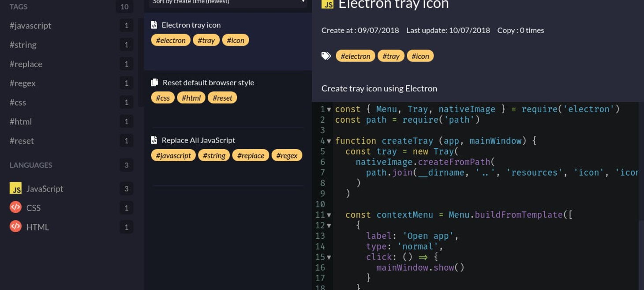
Task: Select CSS language icon in sidebar
Action: point(15,207)
